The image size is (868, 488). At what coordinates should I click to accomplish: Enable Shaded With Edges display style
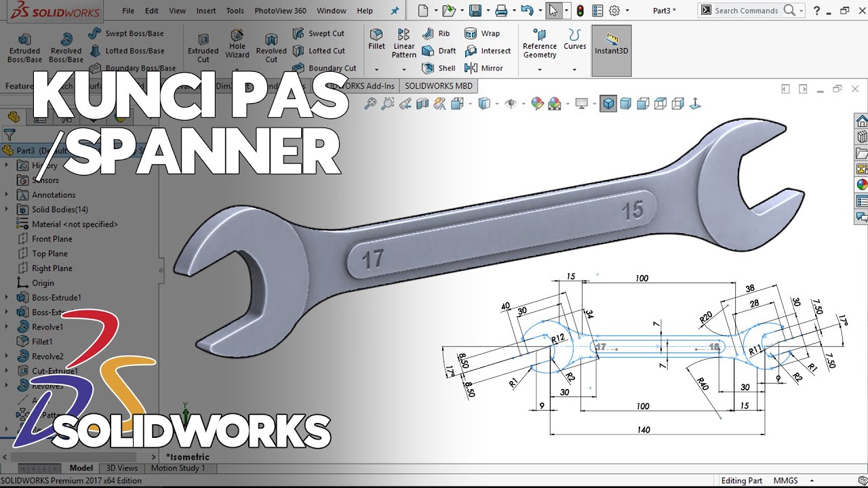pos(609,104)
